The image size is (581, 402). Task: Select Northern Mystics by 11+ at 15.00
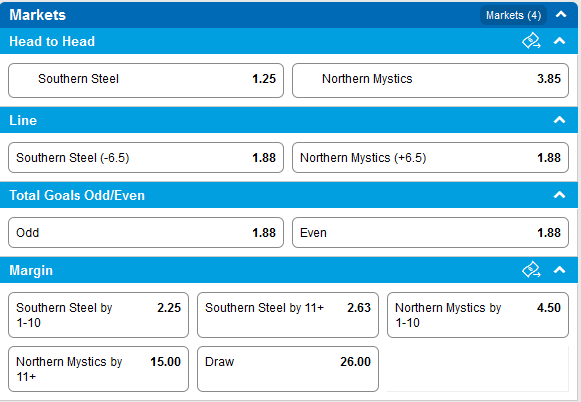pyautogui.click(x=98, y=369)
